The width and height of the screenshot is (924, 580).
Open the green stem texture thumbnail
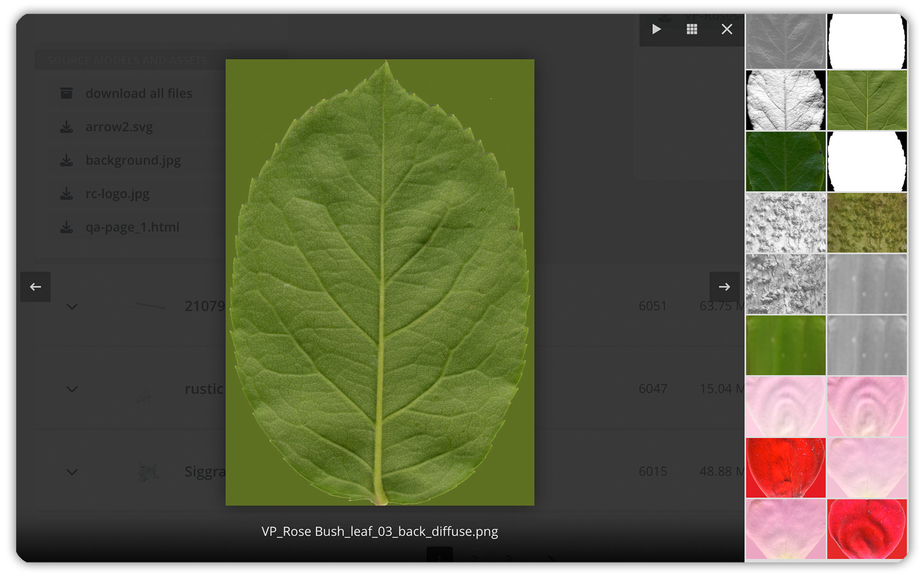click(x=786, y=345)
